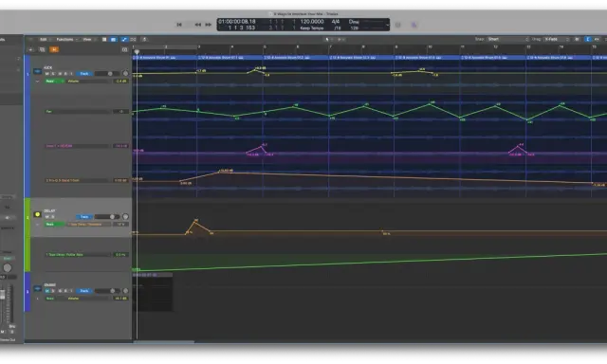Click the blue grid view icon in tracks menu bar

pyautogui.click(x=114, y=40)
